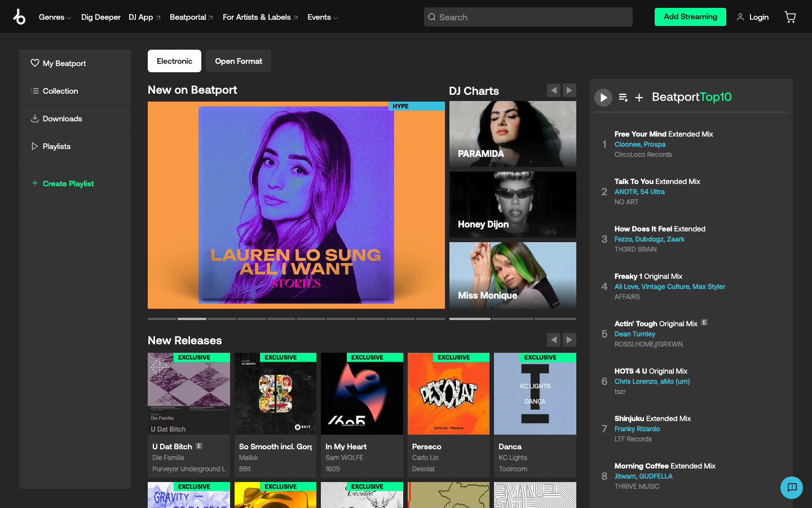Switch to the Open Format tab
The image size is (812, 508).
coord(239,61)
